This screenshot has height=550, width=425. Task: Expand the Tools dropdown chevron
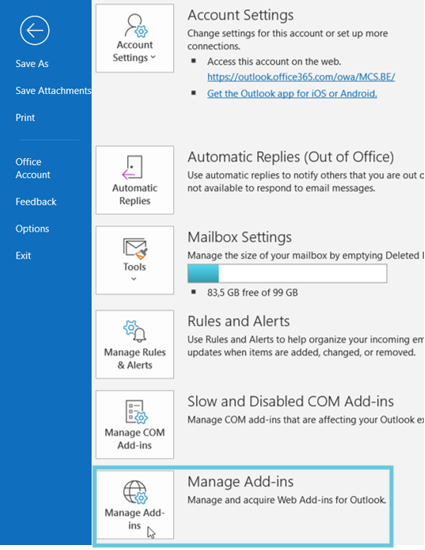point(134,279)
